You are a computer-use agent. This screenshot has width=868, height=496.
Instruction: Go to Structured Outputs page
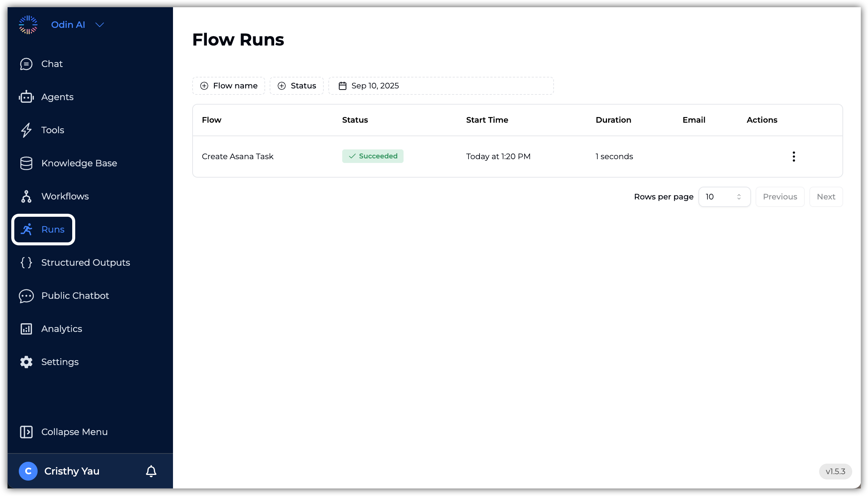click(x=85, y=263)
